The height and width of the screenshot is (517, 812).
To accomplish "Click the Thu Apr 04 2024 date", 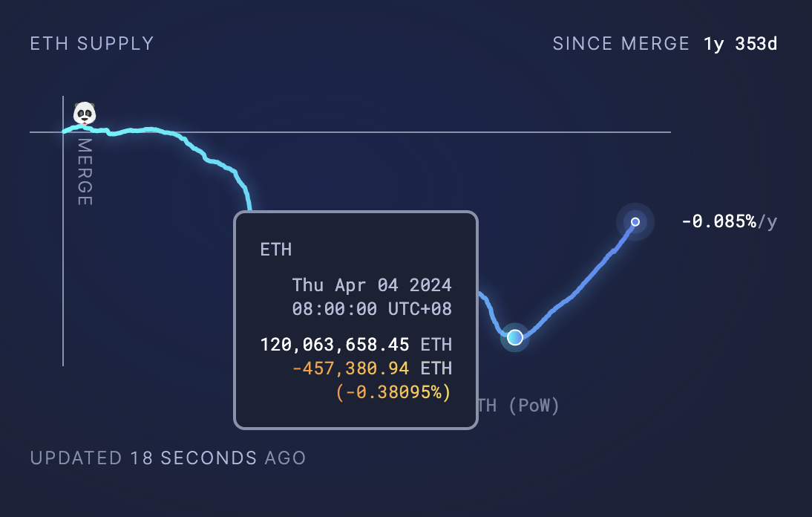I will pos(372,285).
